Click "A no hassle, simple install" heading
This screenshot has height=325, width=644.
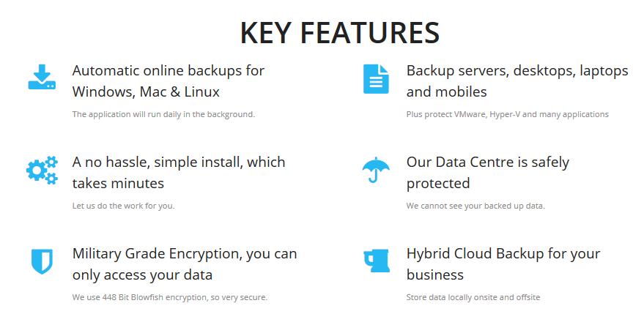click(x=179, y=172)
